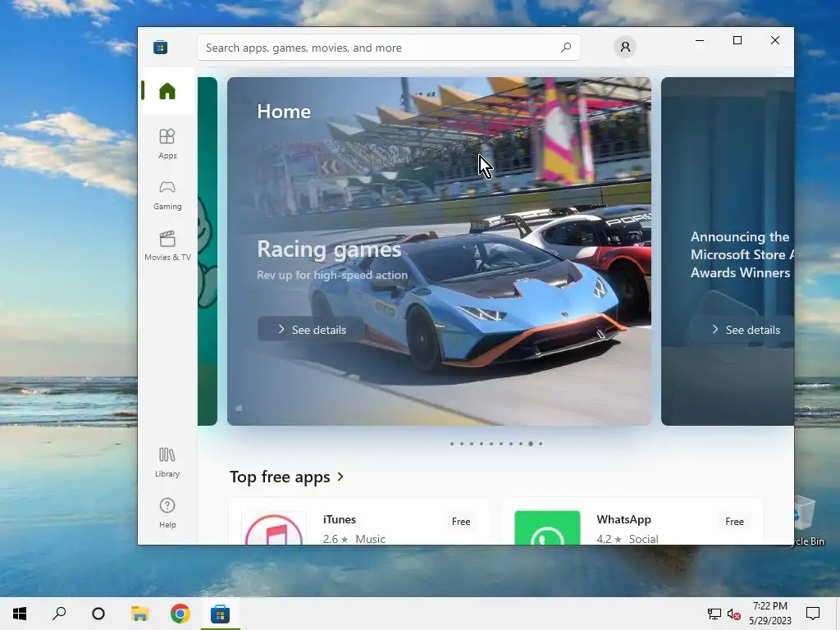Open taskbar search magnifier
This screenshot has height=630, width=840.
[59, 614]
